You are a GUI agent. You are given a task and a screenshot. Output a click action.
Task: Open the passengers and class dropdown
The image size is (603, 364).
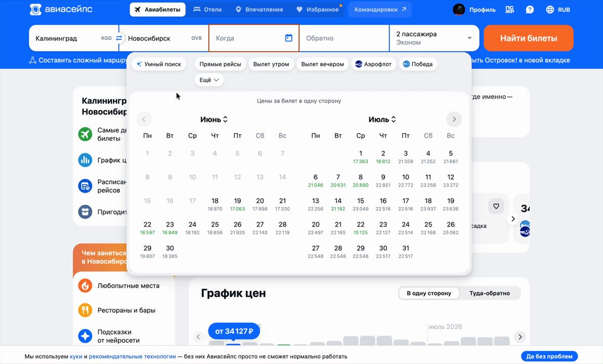434,38
